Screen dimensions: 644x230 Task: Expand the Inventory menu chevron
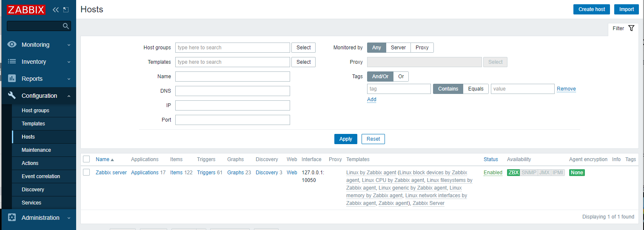point(69,62)
